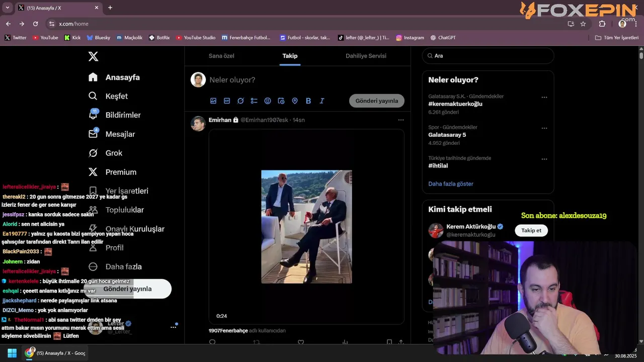644x362 pixels.
Task: Open Maçkolik bookmark
Action: pyautogui.click(x=129, y=38)
